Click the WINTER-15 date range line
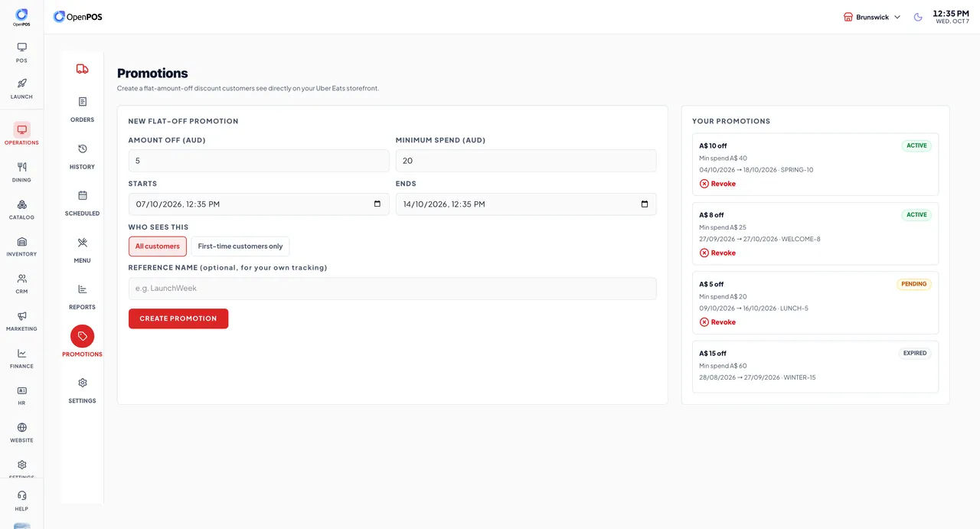Image resolution: width=980 pixels, height=529 pixels. (x=757, y=377)
